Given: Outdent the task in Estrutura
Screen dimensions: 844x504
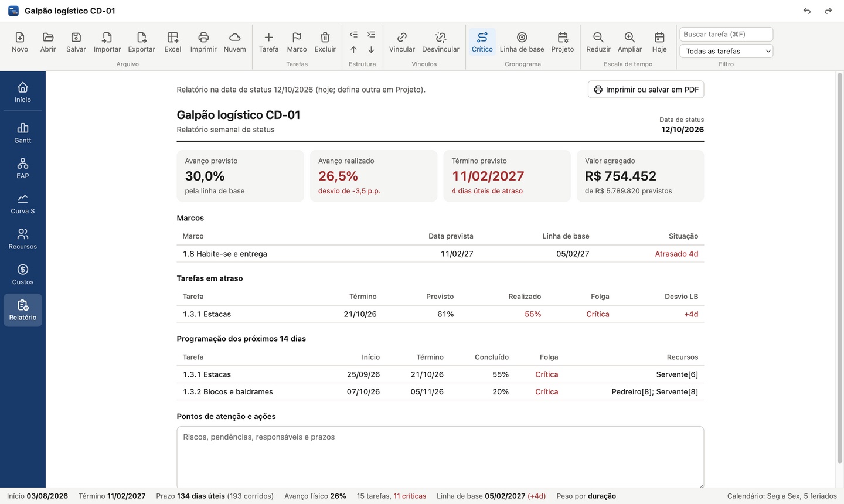Looking at the screenshot, I should (353, 35).
